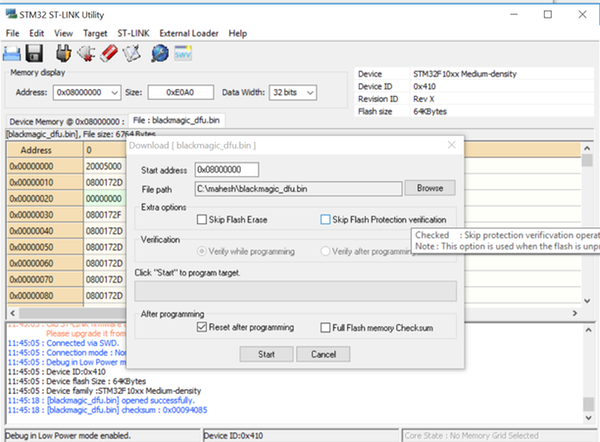Image resolution: width=600 pixels, height=442 pixels.
Task: Click the globe update toolbar icon
Action: coord(160,53)
